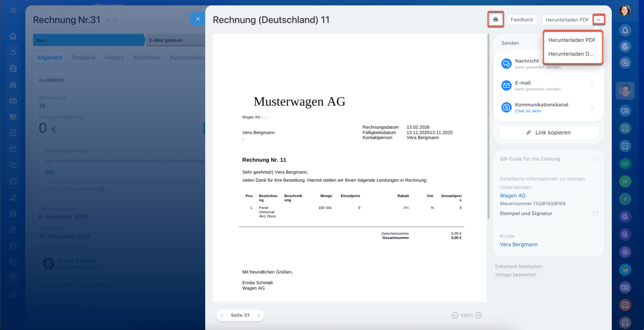This screenshot has width=644, height=330.
Task: Expand the Kommunikationskanal chevron
Action: coord(592,107)
